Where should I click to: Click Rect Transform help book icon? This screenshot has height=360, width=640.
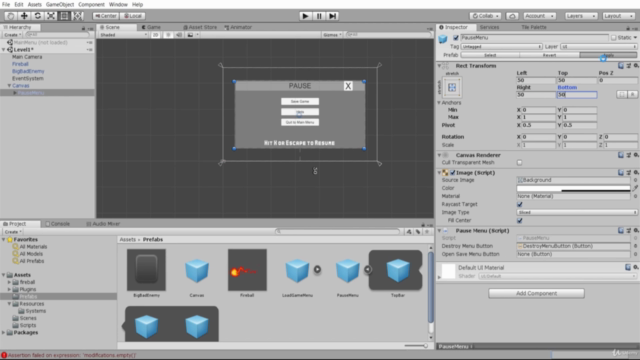point(621,66)
